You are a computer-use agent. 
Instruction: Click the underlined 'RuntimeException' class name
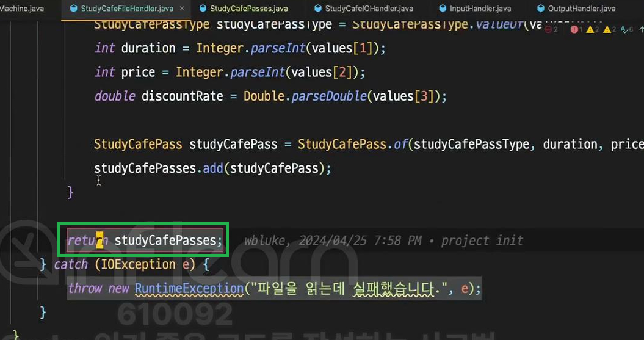189,288
